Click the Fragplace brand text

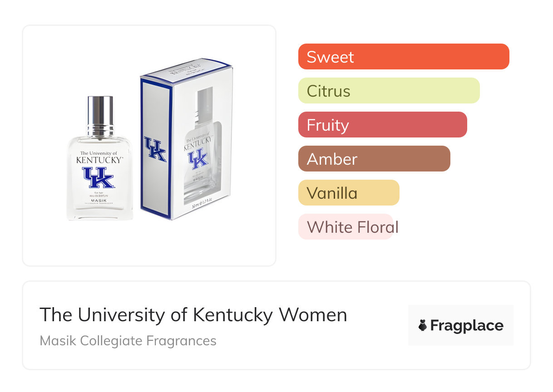pos(466,325)
